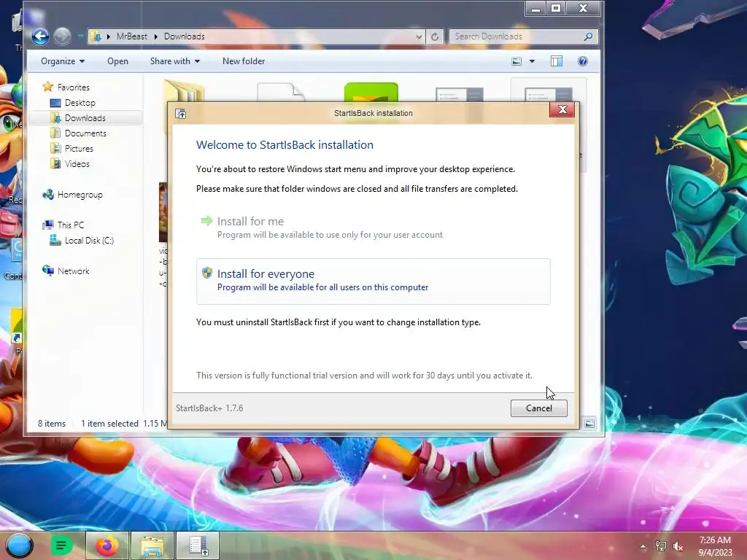Click Downloads in address breadcrumb
The width and height of the screenshot is (747, 560).
pos(185,36)
